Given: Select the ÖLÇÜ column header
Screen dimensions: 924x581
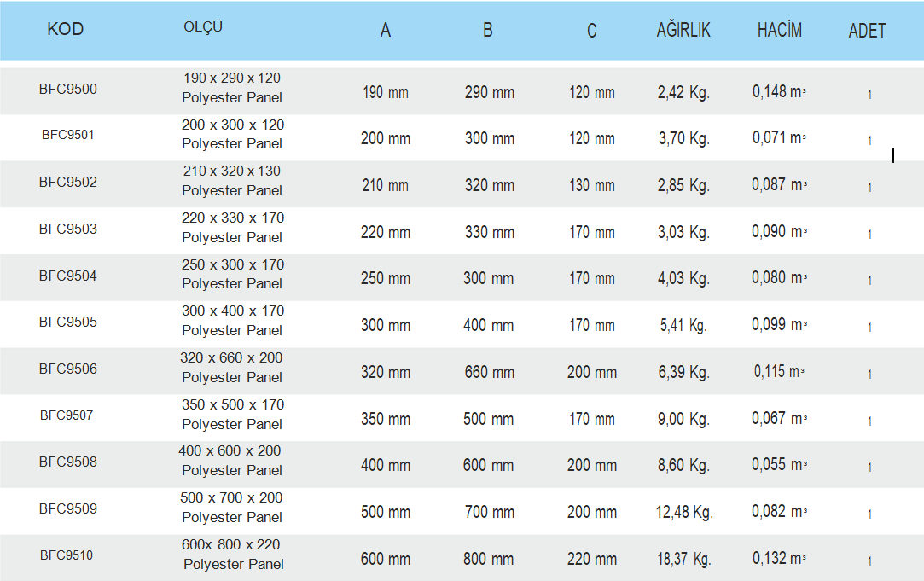Looking at the screenshot, I should 203,27.
